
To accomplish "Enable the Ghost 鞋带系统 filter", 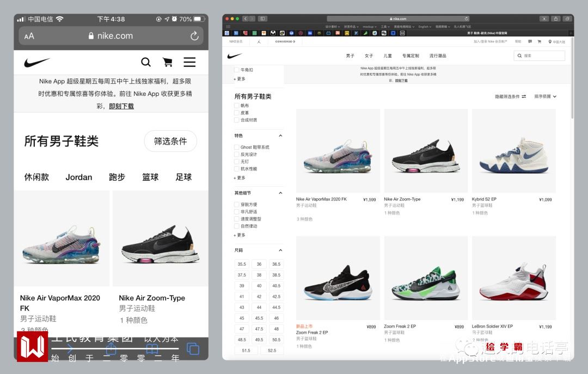I will [237, 148].
